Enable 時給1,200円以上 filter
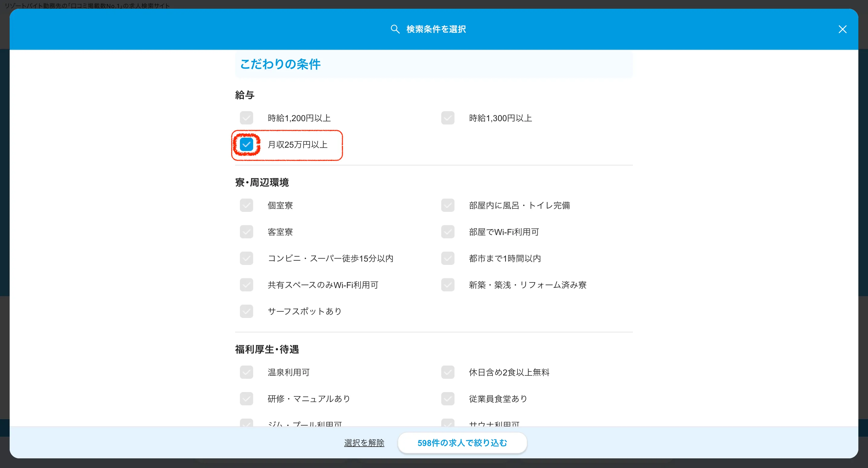 pos(246,118)
